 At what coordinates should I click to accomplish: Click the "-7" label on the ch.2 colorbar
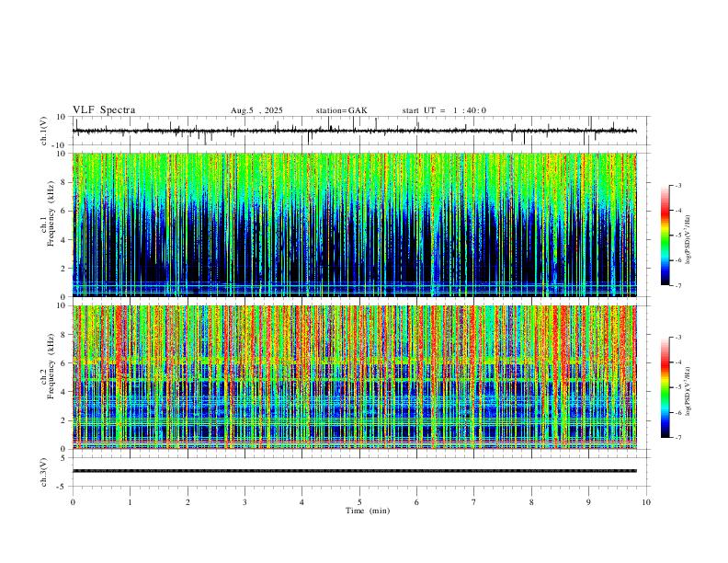click(x=677, y=437)
